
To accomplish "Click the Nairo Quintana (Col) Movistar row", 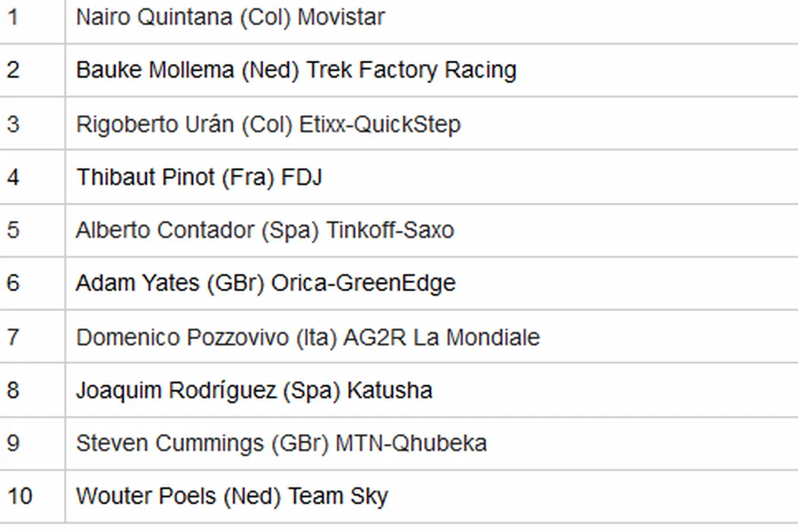I will (x=230, y=17).
